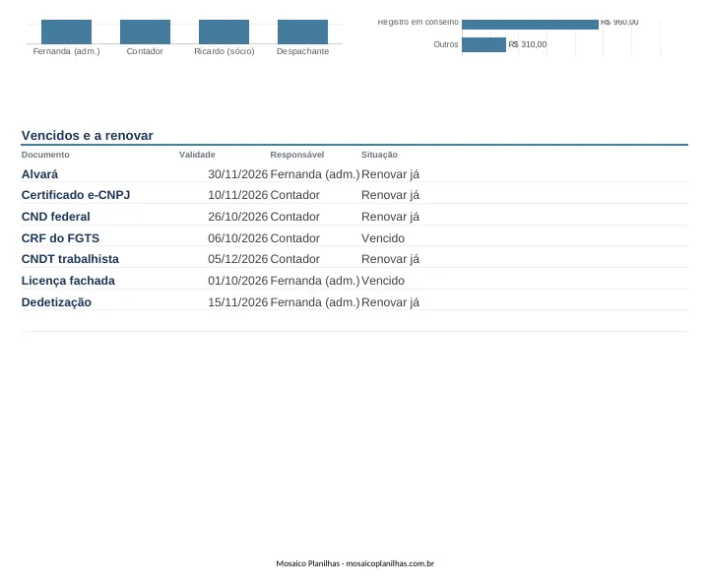Select the date 05/12/2026 cell
The height and width of the screenshot is (588, 708).
click(238, 259)
